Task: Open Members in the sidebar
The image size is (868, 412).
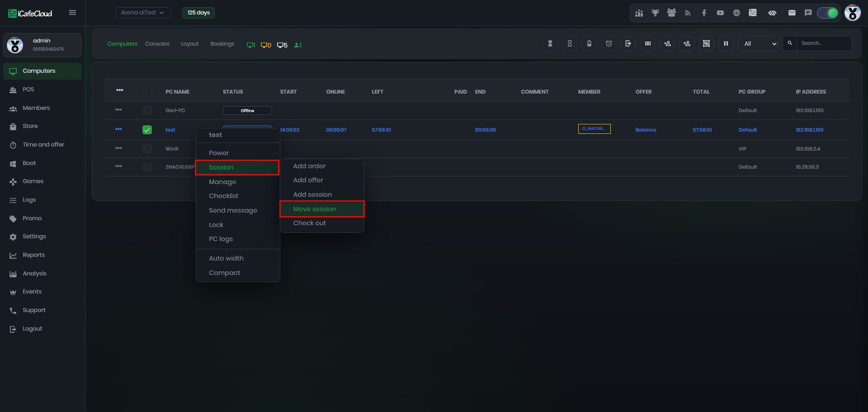Action: (x=42, y=108)
